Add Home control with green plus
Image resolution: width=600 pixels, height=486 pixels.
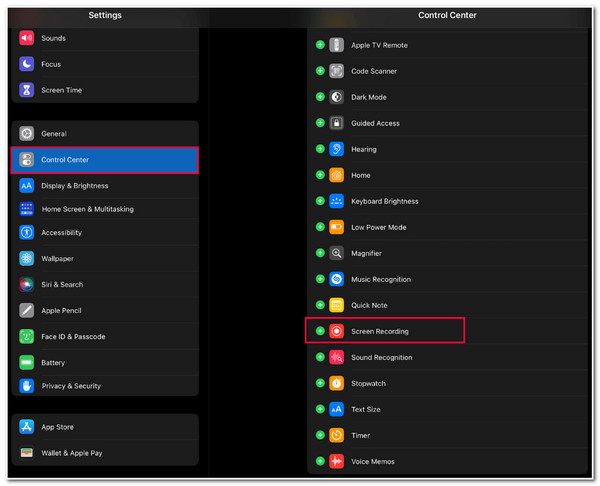(320, 175)
